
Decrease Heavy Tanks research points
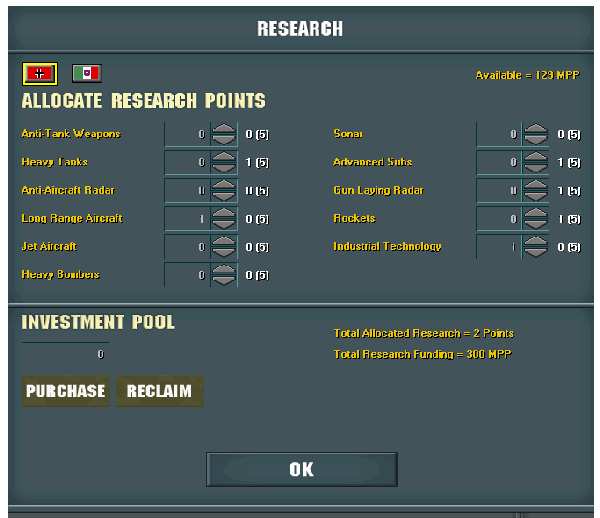pyautogui.click(x=224, y=167)
